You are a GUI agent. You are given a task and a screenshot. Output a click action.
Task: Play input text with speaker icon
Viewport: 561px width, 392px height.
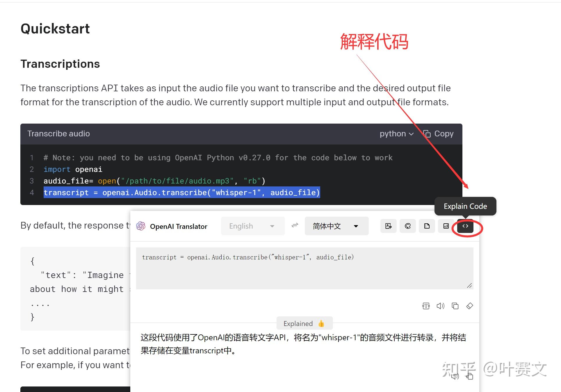(x=440, y=306)
